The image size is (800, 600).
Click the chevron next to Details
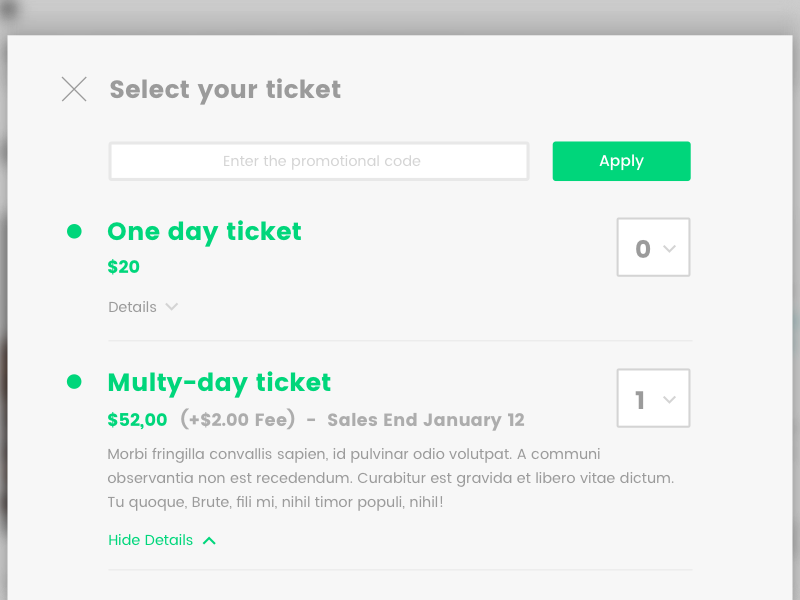(x=172, y=307)
